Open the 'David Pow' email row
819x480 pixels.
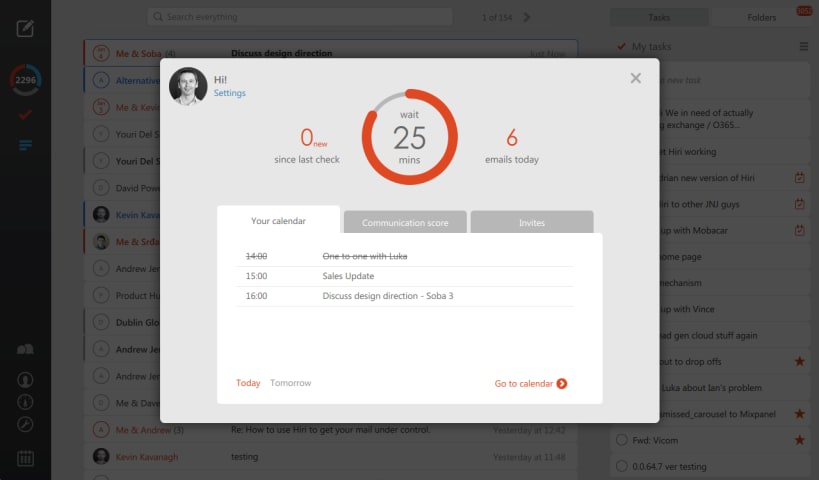122,188
